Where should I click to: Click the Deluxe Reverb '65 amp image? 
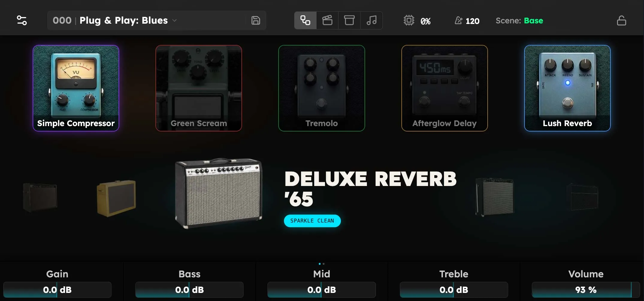219,193
